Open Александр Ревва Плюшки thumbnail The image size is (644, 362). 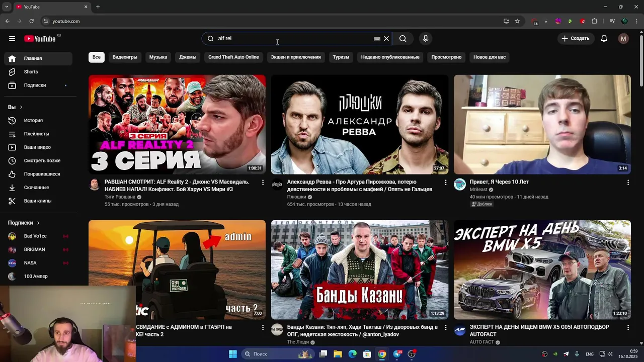(359, 125)
